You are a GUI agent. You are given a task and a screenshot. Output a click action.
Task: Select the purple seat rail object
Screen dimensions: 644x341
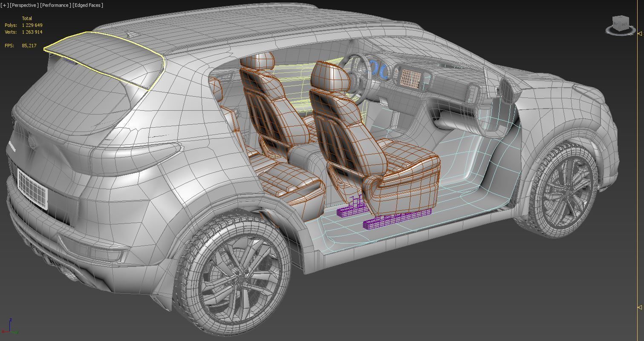click(x=396, y=219)
